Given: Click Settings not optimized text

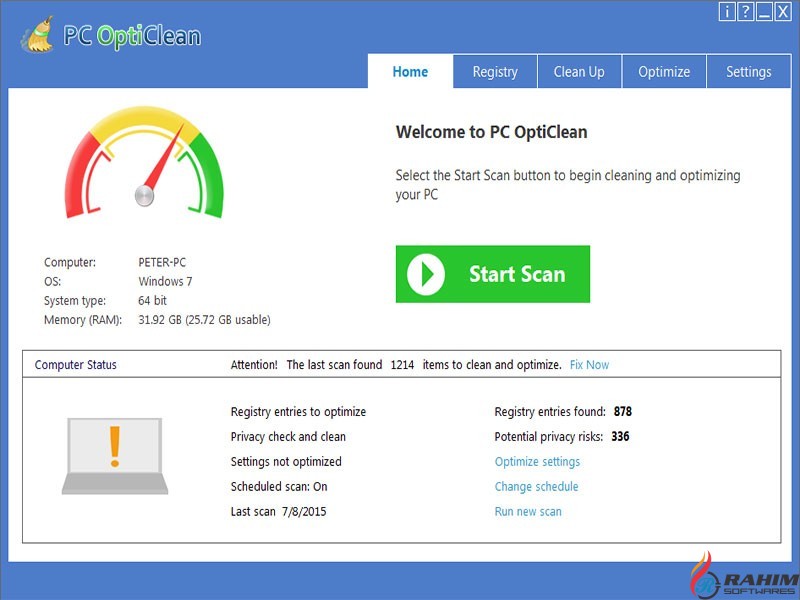Looking at the screenshot, I should point(286,462).
